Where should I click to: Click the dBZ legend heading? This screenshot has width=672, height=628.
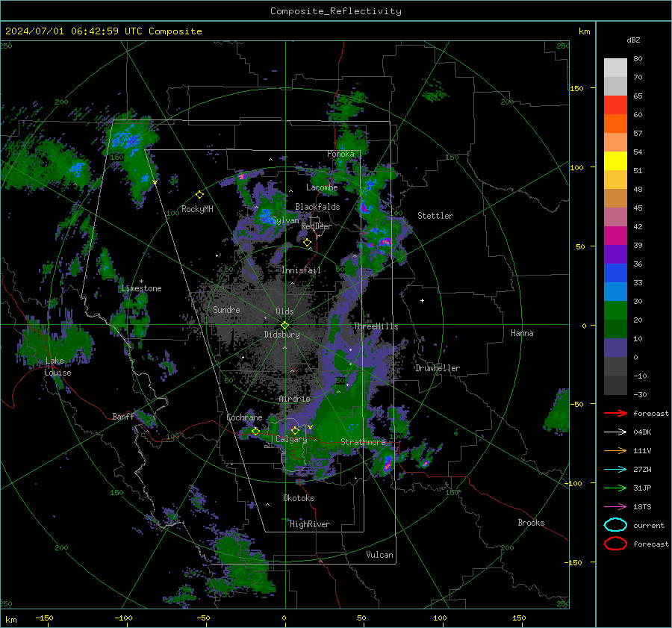[x=633, y=40]
